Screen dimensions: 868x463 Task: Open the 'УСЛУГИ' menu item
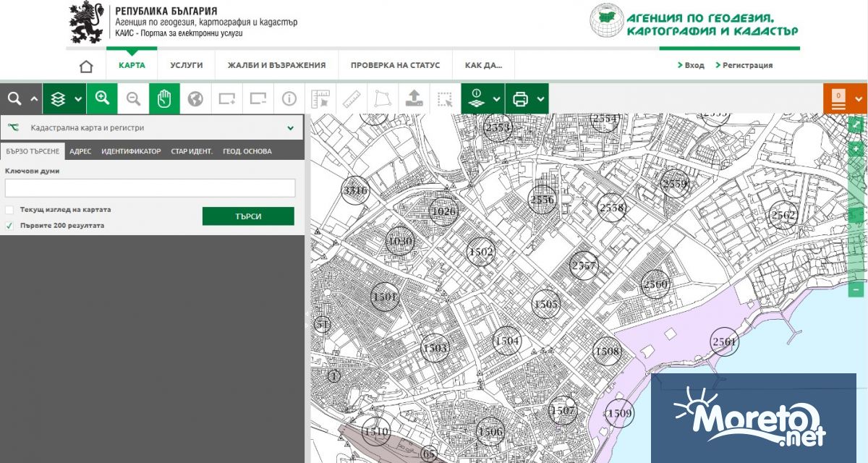click(x=186, y=65)
